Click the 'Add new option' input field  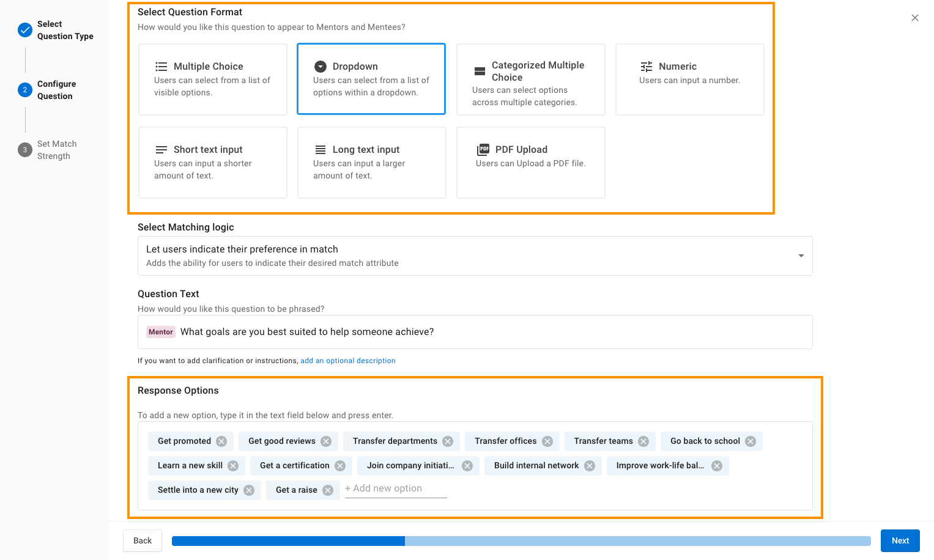point(396,488)
